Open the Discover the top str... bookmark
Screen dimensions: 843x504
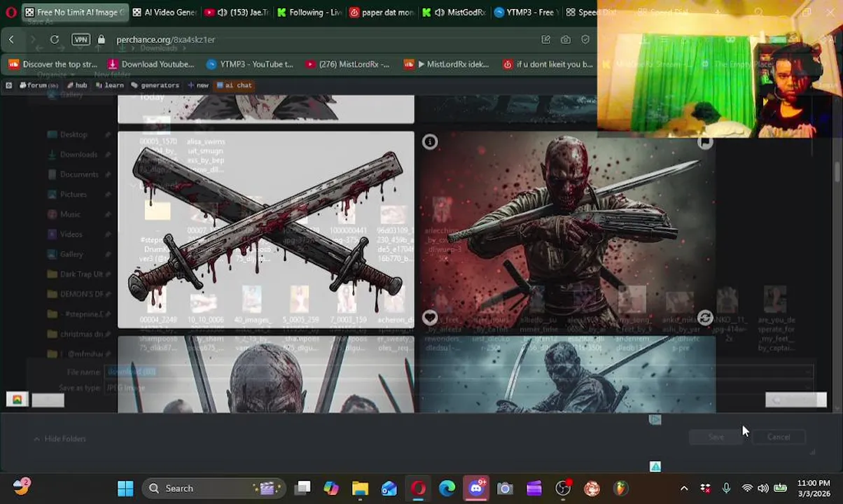(53, 64)
